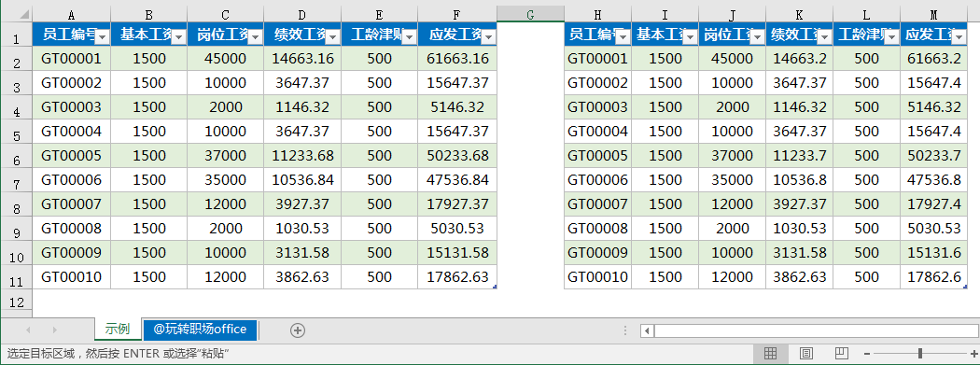The image size is (980, 365).
Task: Select empty cell G5 between tables
Action: (531, 132)
